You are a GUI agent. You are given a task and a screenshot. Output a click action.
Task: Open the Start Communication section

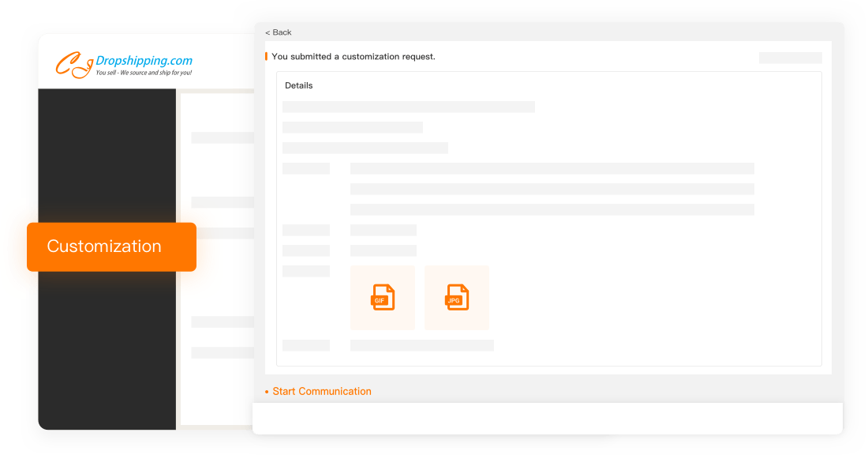pos(321,391)
